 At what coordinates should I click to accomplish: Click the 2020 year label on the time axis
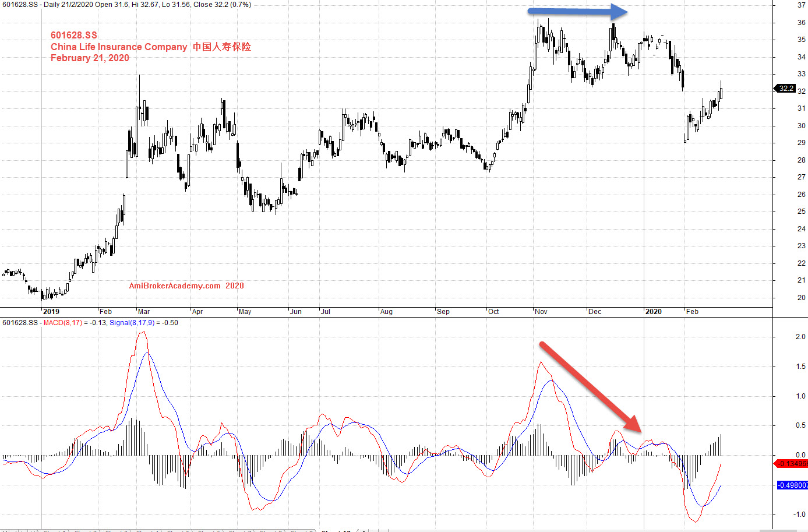click(654, 312)
